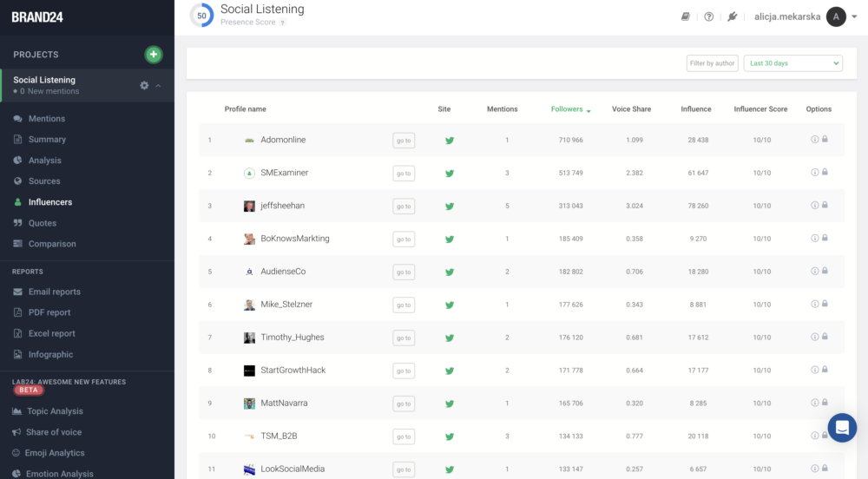Screen dimensions: 868x479
Task: Open the Excel report page
Action: 51,333
